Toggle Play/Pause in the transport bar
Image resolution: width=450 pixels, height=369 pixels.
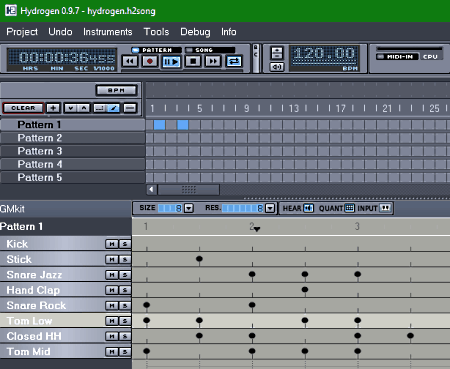tap(171, 62)
